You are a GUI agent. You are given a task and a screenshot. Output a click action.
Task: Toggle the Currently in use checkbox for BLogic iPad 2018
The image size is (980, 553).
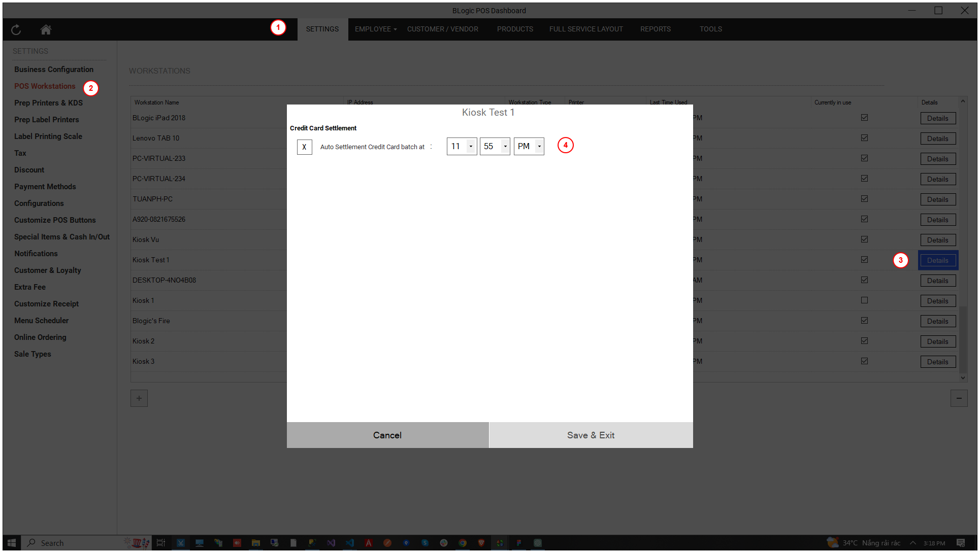click(x=864, y=118)
